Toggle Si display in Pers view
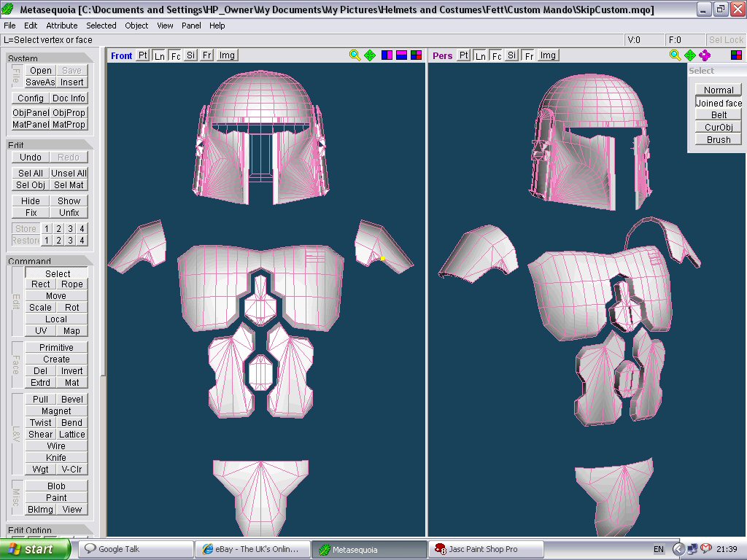The width and height of the screenshot is (747, 560). click(x=511, y=55)
